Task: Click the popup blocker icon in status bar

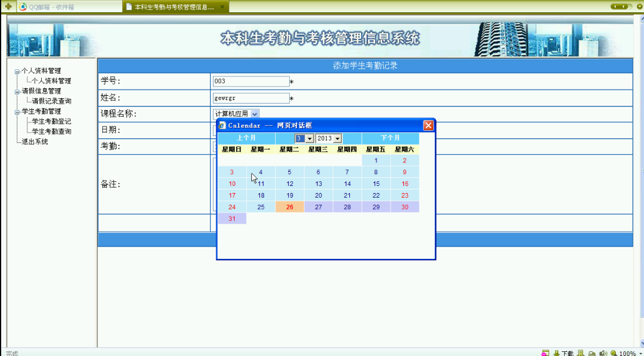Action: 545,353
